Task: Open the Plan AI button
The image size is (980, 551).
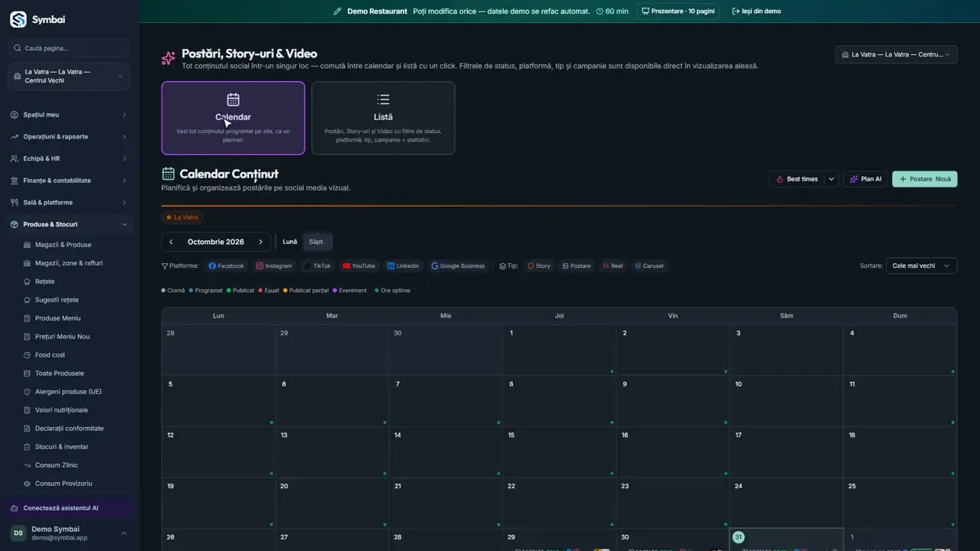Action: [x=865, y=179]
